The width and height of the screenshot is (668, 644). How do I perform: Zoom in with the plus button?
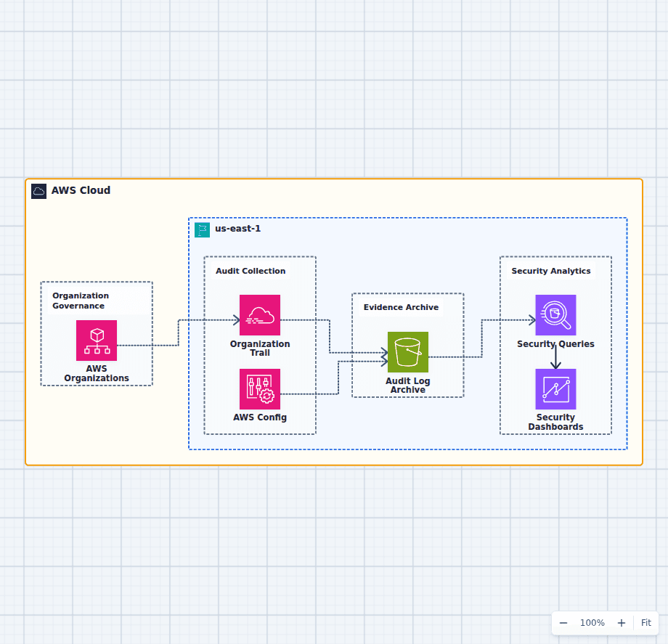(622, 623)
